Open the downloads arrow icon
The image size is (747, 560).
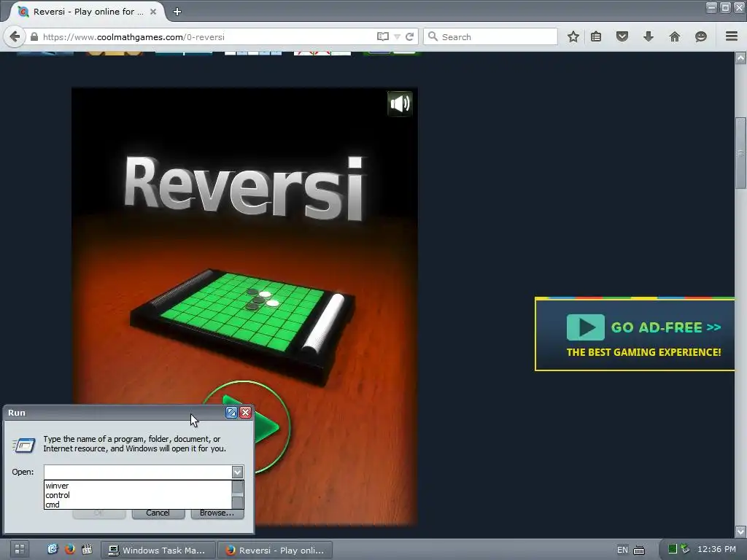pos(649,36)
